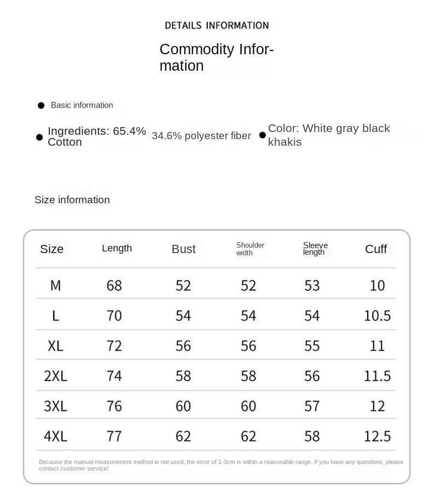Click the Cuff value 10.5 for L
Screen dimensions: 433x504
point(377,316)
